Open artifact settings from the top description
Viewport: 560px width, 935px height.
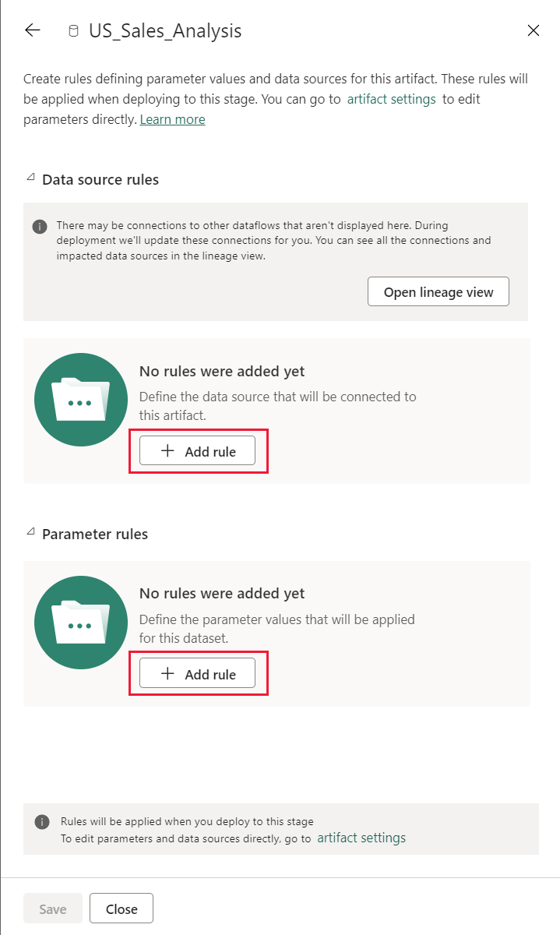point(391,99)
